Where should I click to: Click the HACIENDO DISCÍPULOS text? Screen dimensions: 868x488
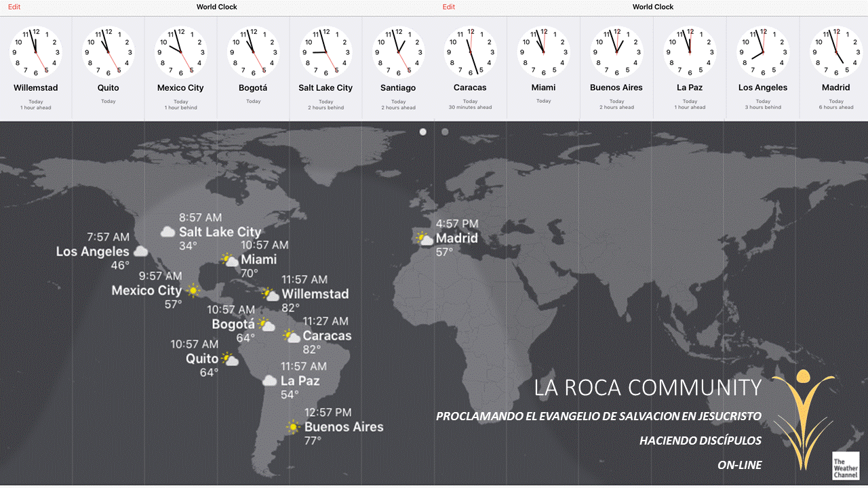point(701,441)
